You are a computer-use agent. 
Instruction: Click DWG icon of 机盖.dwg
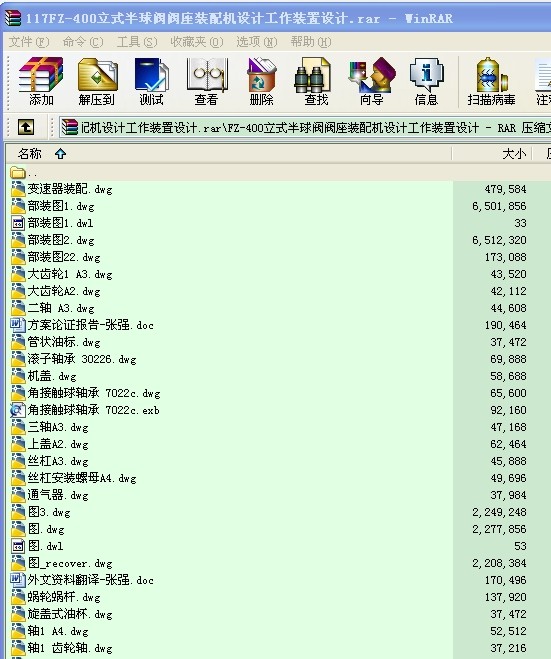(18, 376)
